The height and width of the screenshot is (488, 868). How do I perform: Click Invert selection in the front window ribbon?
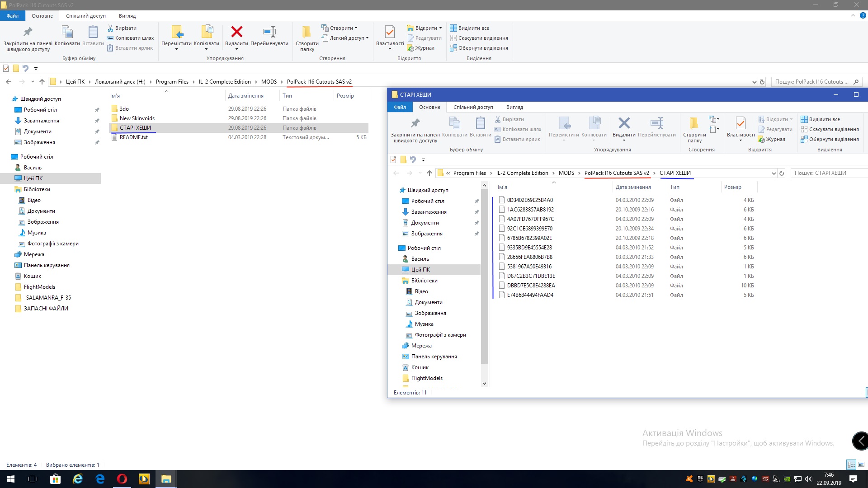(x=833, y=139)
